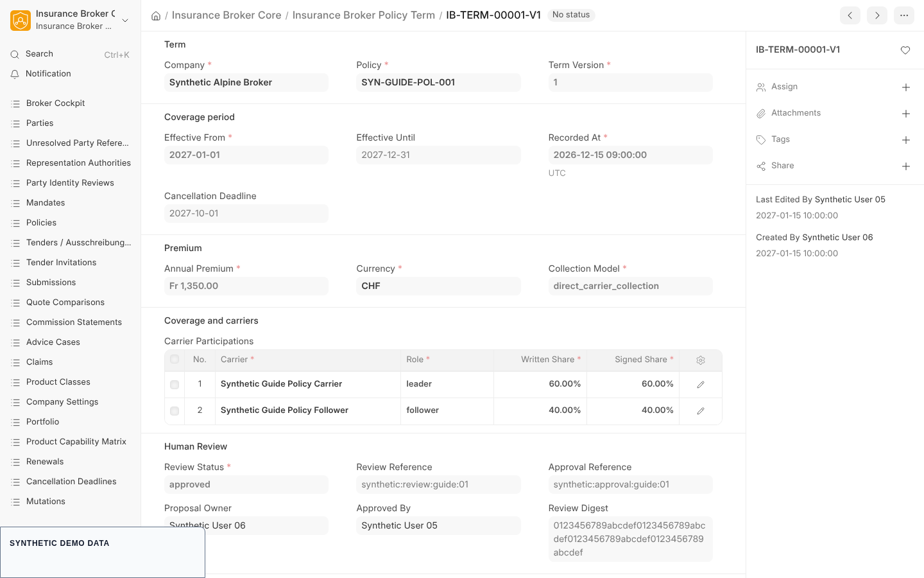Edit Synthetic Guide Policy Follower row pencil
Screen dimensions: 924x578
pos(701,411)
